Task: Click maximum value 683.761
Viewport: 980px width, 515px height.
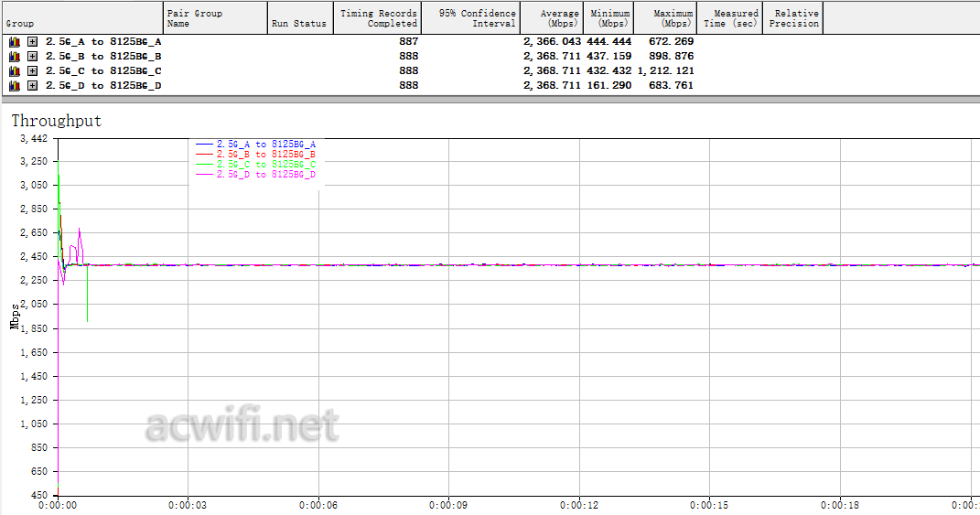Action: coord(672,86)
